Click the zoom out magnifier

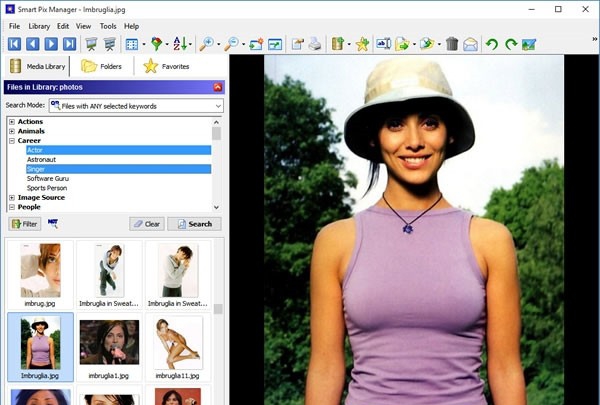click(231, 44)
